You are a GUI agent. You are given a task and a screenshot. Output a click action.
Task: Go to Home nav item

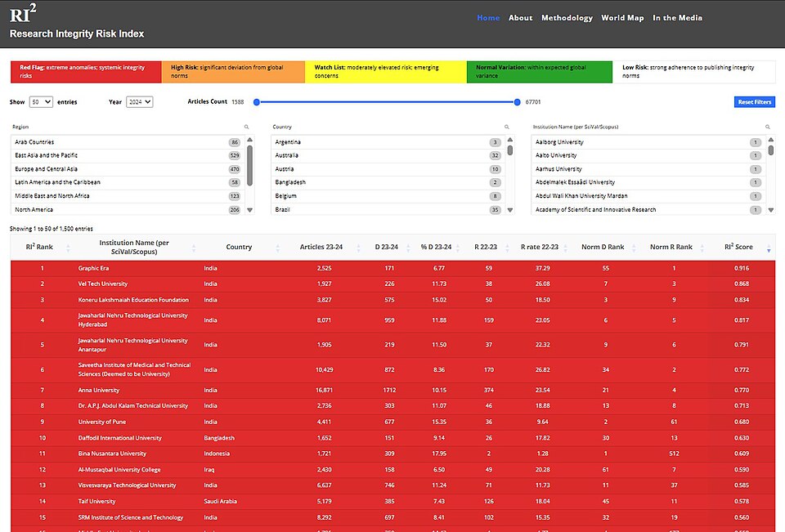tap(488, 18)
